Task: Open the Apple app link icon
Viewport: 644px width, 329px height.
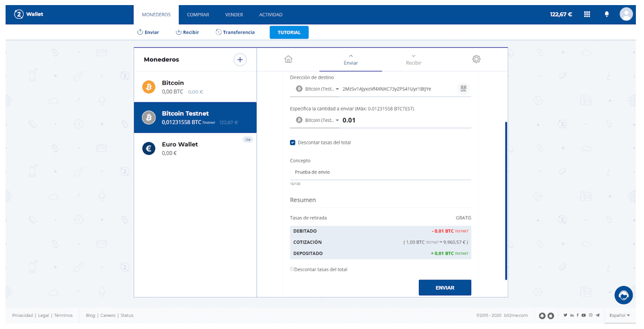Action: click(x=551, y=315)
